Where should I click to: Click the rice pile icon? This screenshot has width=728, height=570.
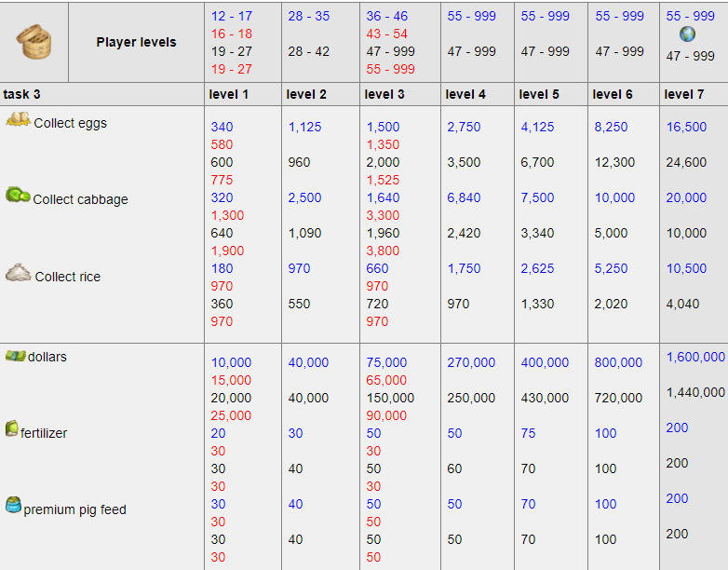point(18,272)
